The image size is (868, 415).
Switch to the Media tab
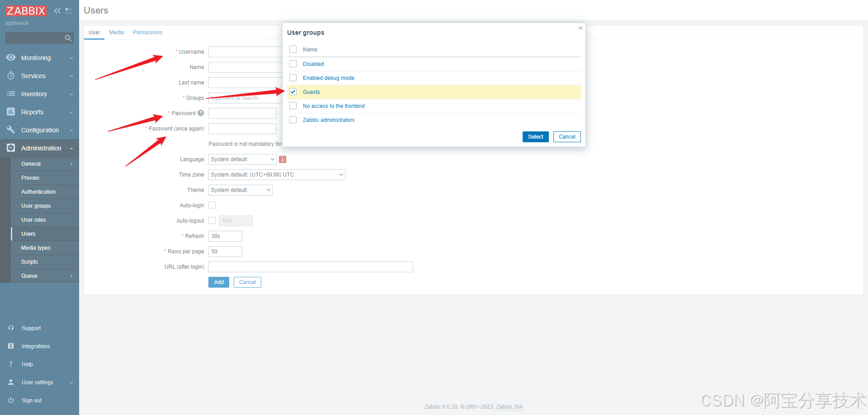[116, 33]
